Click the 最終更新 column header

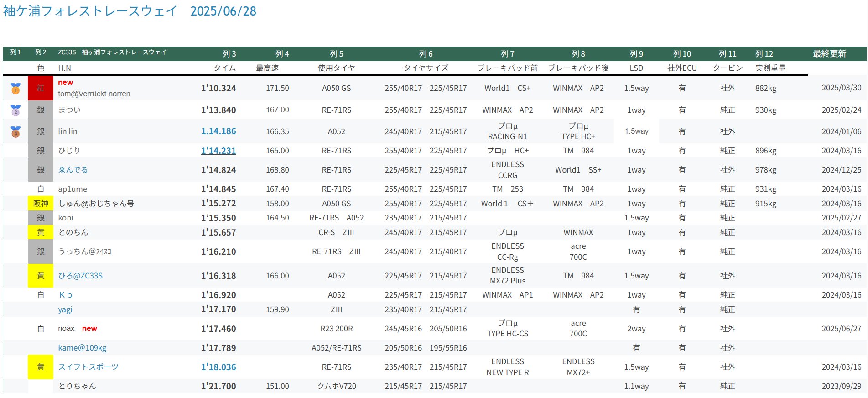(x=829, y=54)
